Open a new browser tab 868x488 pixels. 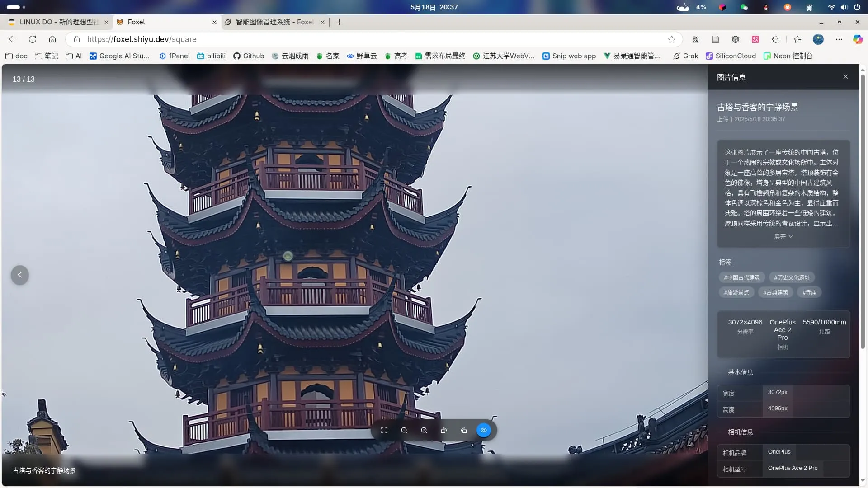pyautogui.click(x=339, y=22)
